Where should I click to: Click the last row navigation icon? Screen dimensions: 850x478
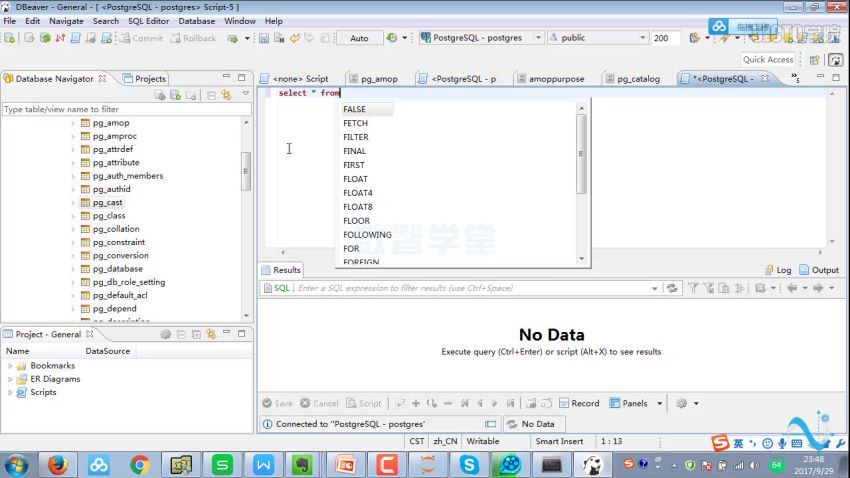(511, 403)
